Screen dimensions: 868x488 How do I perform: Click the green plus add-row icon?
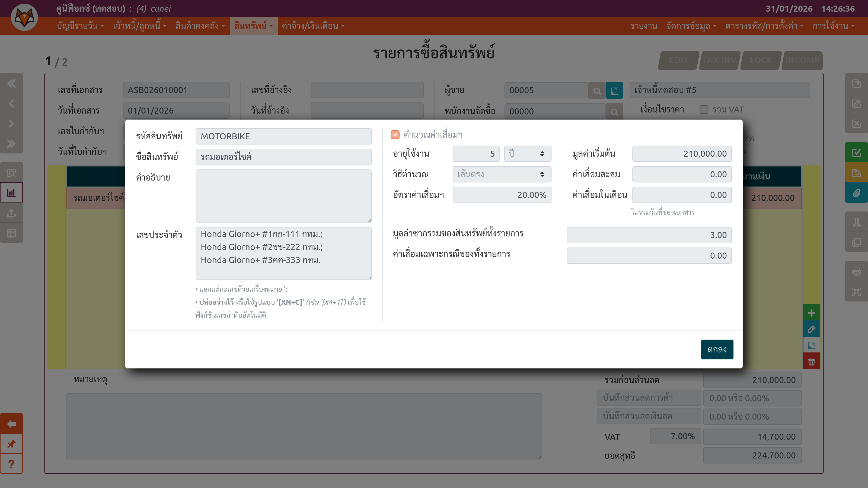point(811,313)
